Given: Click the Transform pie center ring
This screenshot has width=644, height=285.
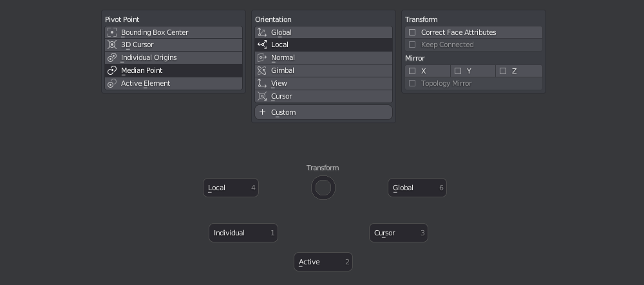Looking at the screenshot, I should click(323, 188).
